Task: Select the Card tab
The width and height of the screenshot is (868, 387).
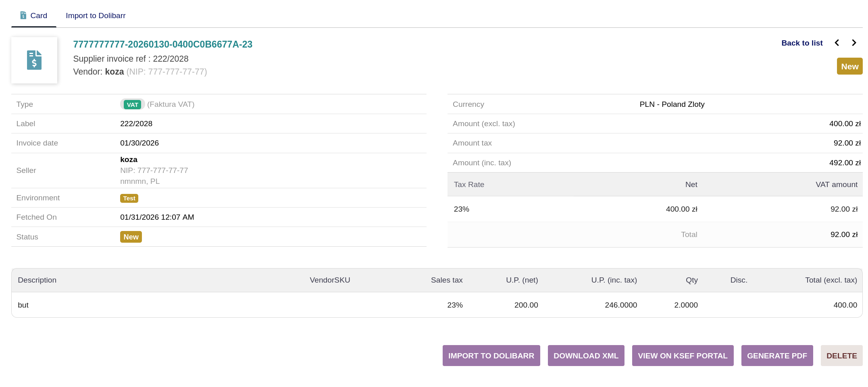Action: click(x=38, y=15)
